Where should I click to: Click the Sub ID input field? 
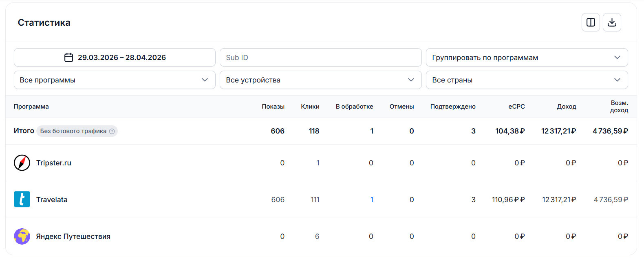(x=320, y=58)
